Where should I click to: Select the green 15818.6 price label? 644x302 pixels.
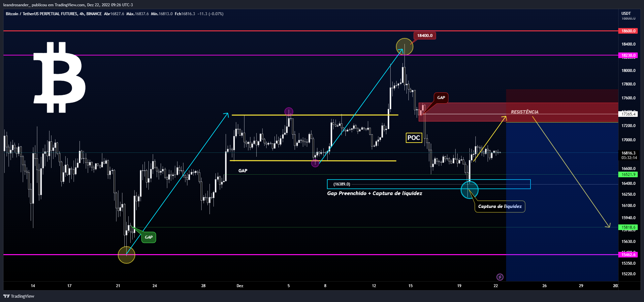(x=628, y=227)
